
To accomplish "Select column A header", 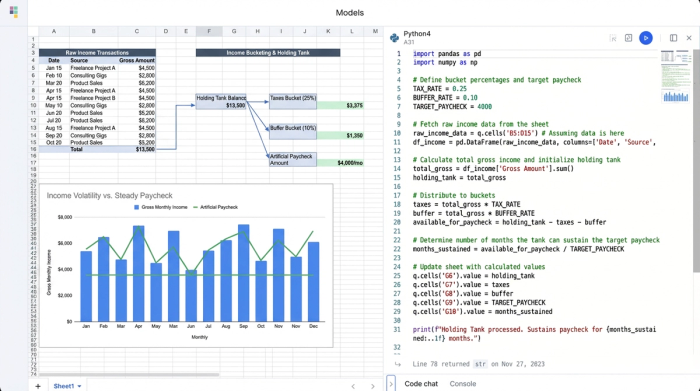I will [54, 31].
